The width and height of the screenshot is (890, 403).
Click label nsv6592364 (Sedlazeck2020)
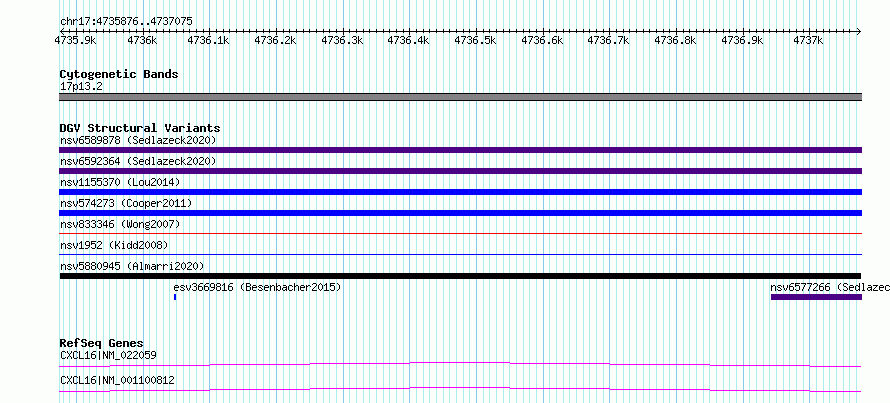tap(138, 161)
